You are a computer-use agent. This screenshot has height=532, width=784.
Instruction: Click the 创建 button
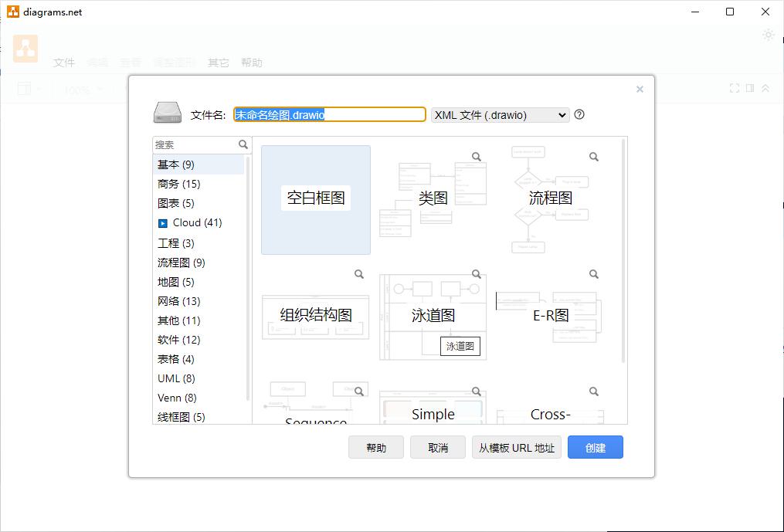[595, 447]
